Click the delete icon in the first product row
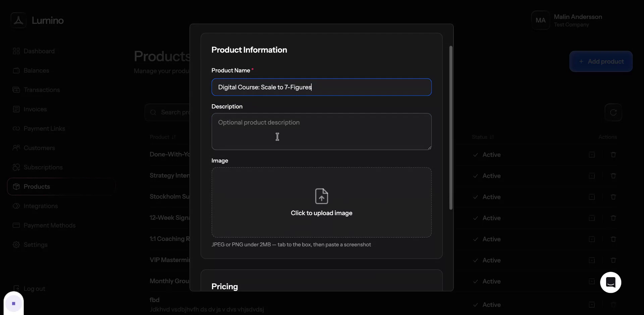644x315 pixels. [613, 155]
